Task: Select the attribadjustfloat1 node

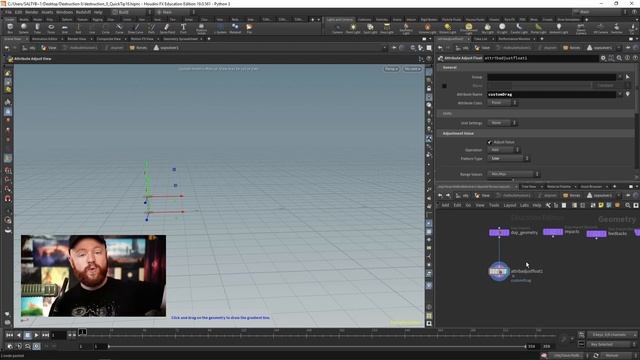Action: (x=499, y=271)
